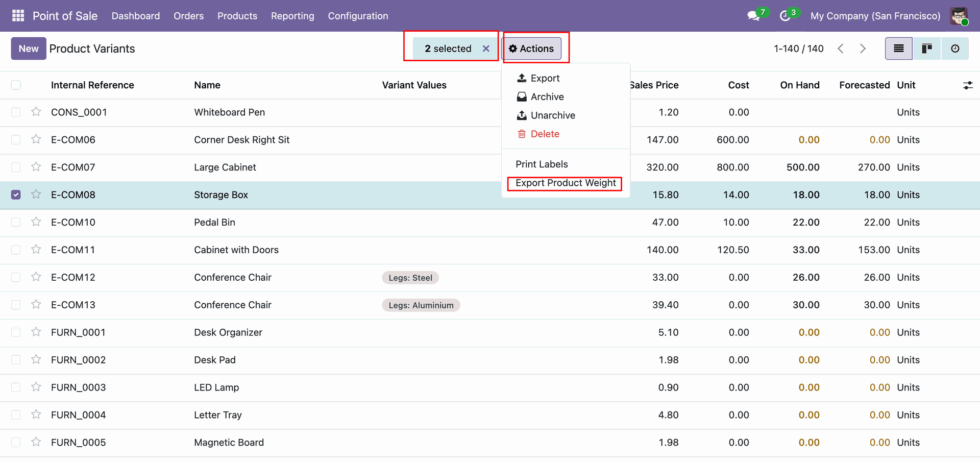This screenshot has width=980, height=463.
Task: Collapse the Actions dropdown
Action: point(531,48)
